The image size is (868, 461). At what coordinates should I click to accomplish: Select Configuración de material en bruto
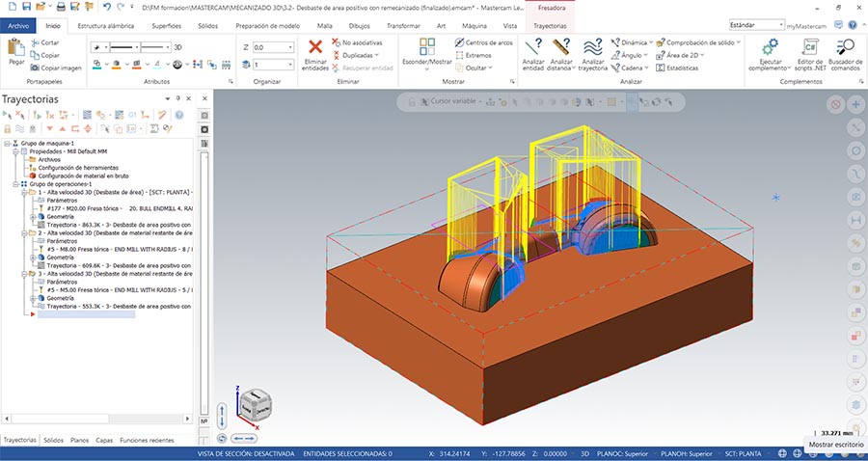click(x=82, y=176)
